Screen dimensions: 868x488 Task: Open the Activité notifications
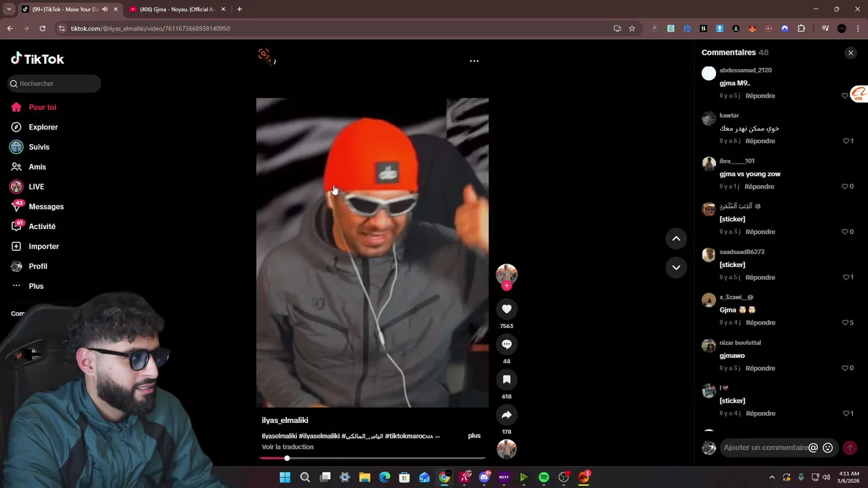click(x=42, y=226)
